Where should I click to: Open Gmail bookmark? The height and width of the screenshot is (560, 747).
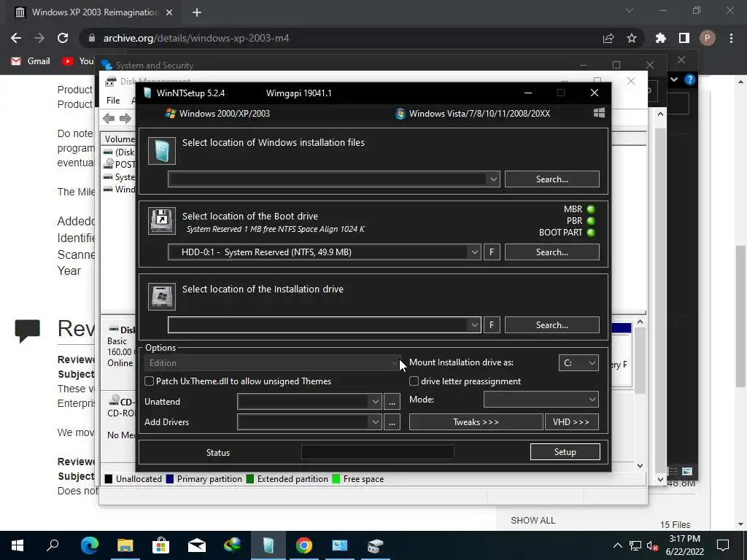(x=31, y=61)
